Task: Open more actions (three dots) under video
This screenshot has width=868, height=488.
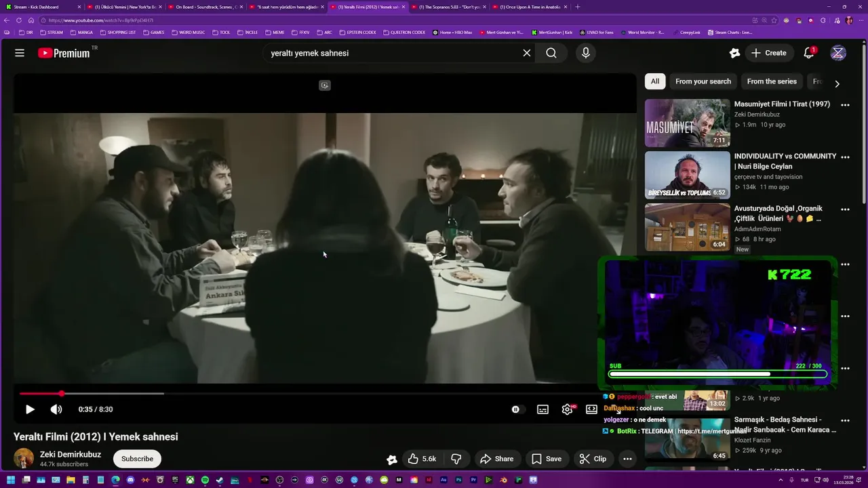Action: (627, 459)
